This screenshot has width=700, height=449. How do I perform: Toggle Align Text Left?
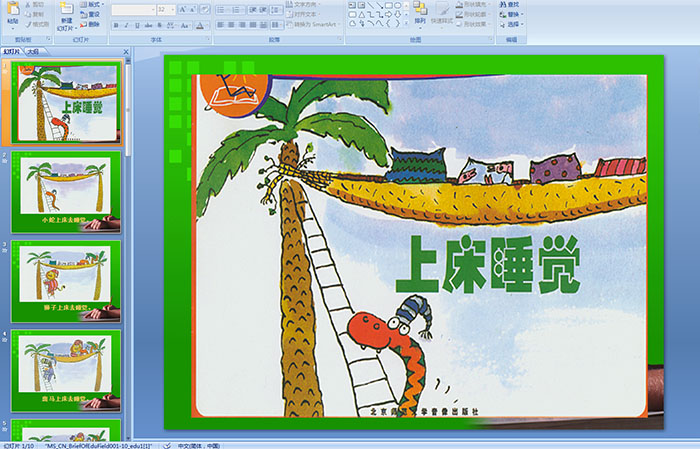click(221, 25)
